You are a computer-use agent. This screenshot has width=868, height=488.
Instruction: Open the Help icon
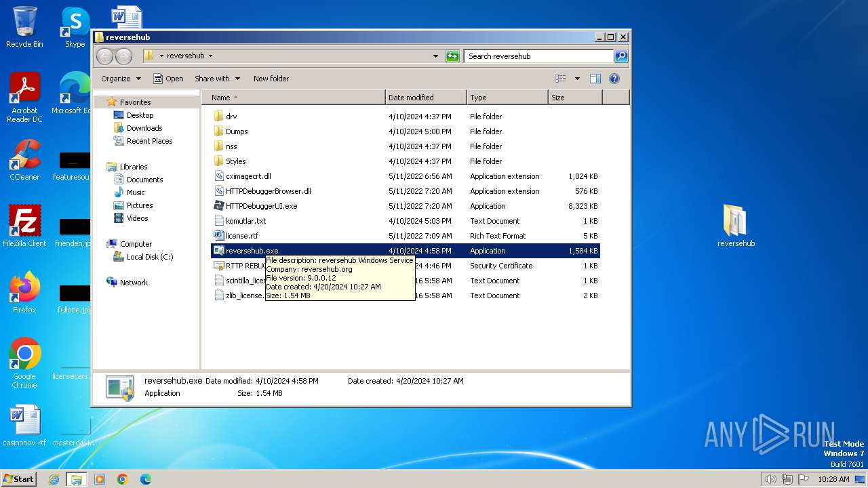(x=614, y=79)
